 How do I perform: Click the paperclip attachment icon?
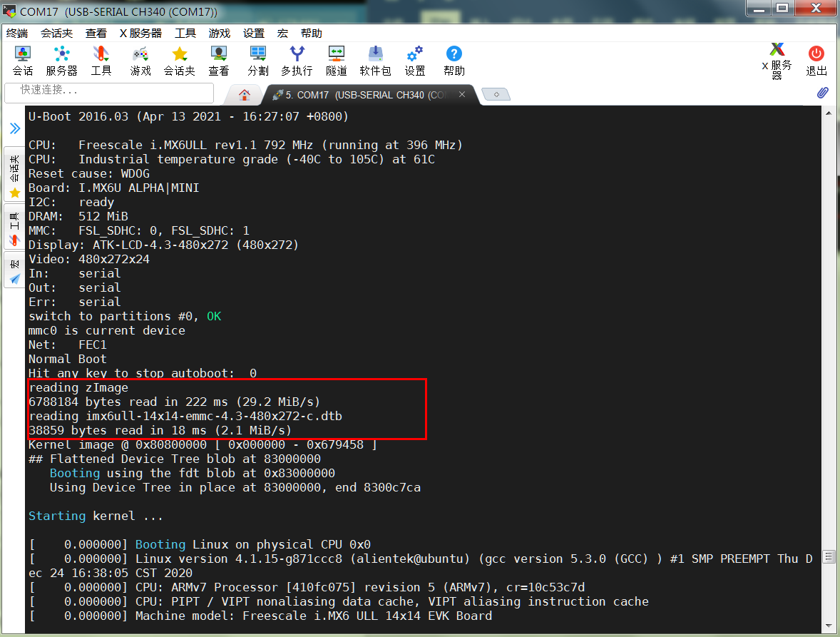tap(821, 93)
